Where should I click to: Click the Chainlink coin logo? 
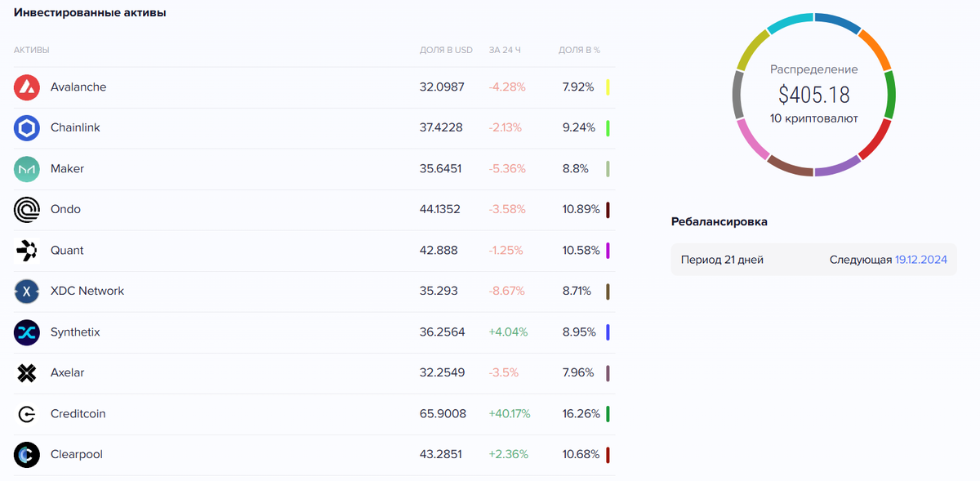pyautogui.click(x=27, y=128)
